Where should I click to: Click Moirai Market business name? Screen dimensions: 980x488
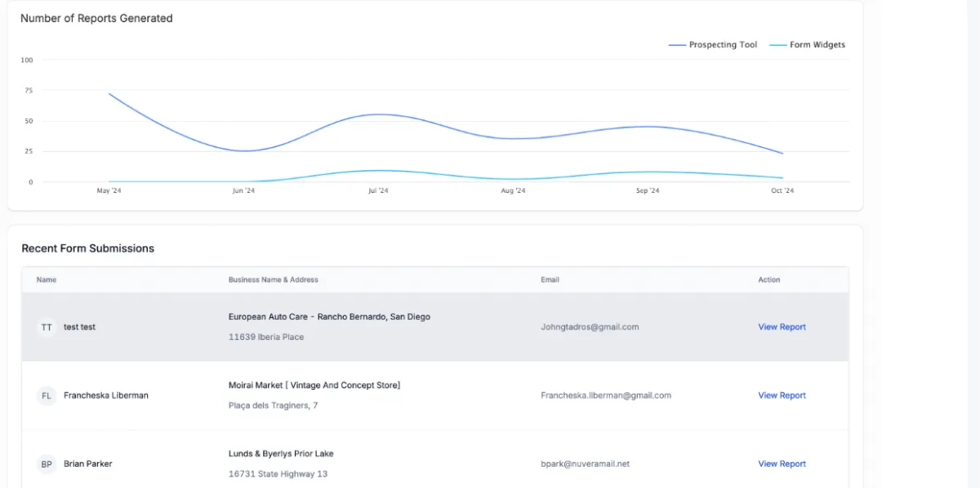[x=314, y=385]
